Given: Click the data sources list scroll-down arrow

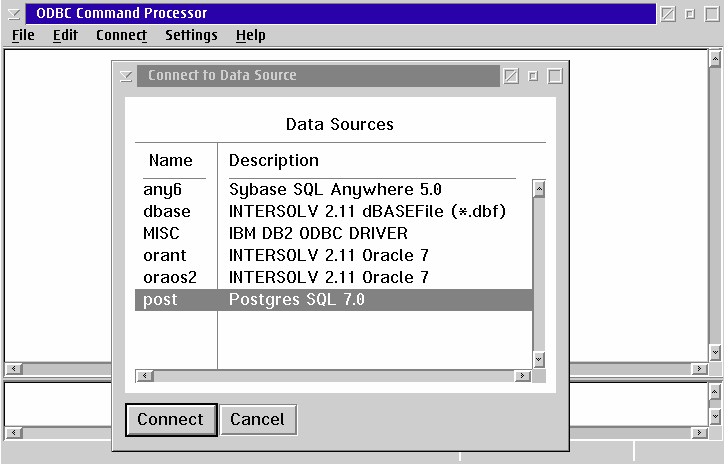Looking at the screenshot, I should pyautogui.click(x=539, y=359).
